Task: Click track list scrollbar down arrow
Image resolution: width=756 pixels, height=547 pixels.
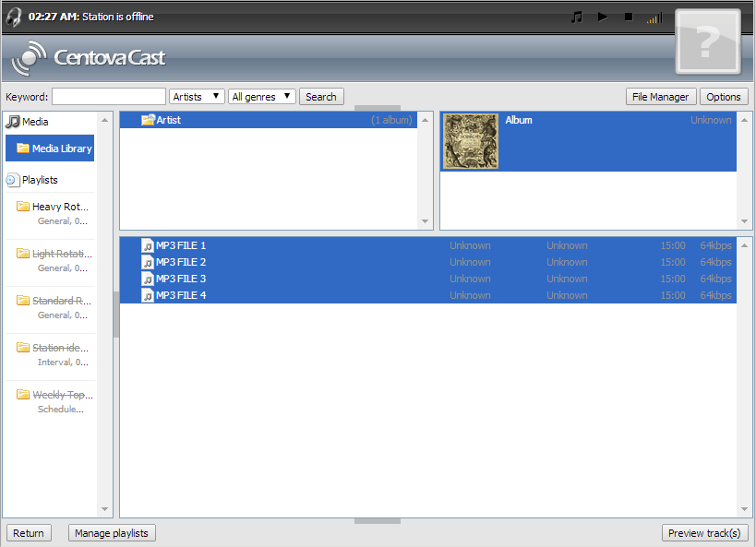Action: [x=744, y=509]
